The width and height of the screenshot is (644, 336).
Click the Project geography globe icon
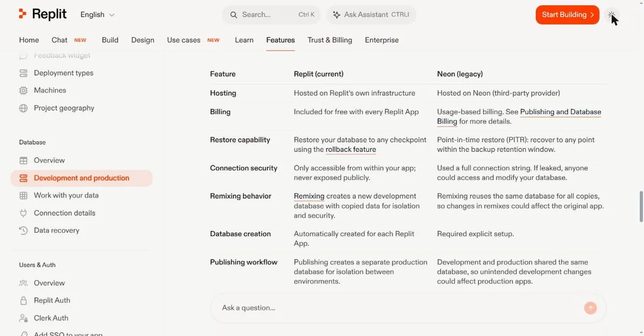[23, 108]
